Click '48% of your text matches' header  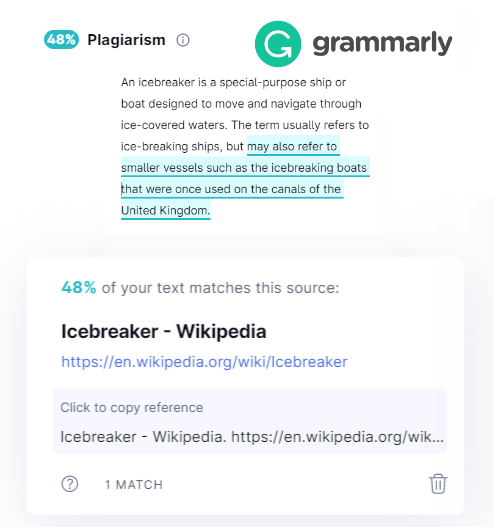[200, 288]
